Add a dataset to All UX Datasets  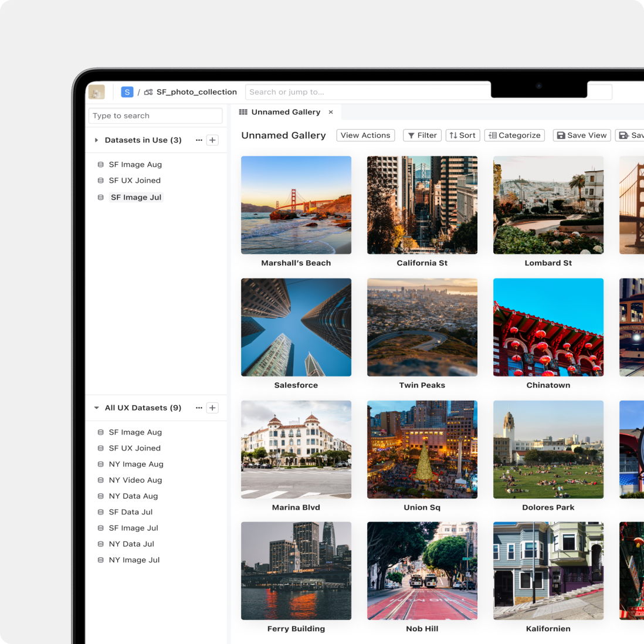pos(212,408)
